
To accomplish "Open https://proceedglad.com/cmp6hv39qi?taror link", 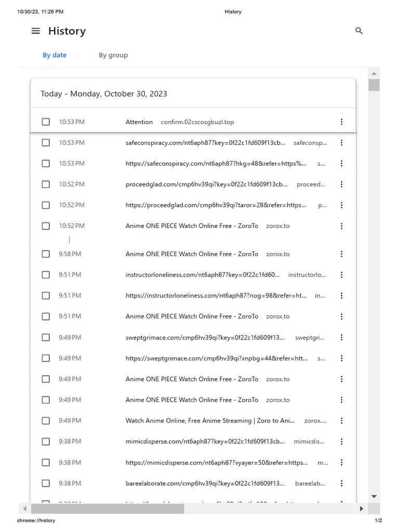I will (x=216, y=205).
